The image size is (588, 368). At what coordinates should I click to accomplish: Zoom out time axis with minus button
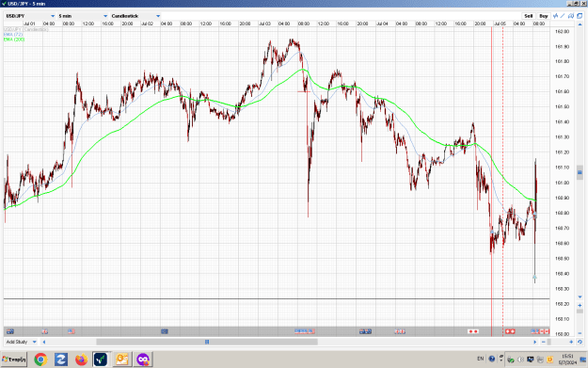point(544,342)
